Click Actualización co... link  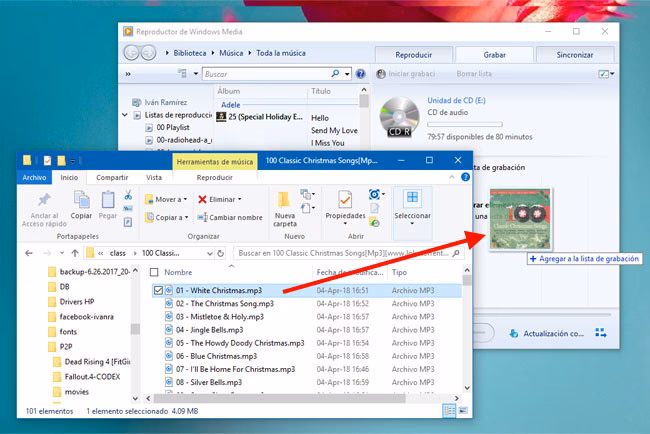coord(547,333)
